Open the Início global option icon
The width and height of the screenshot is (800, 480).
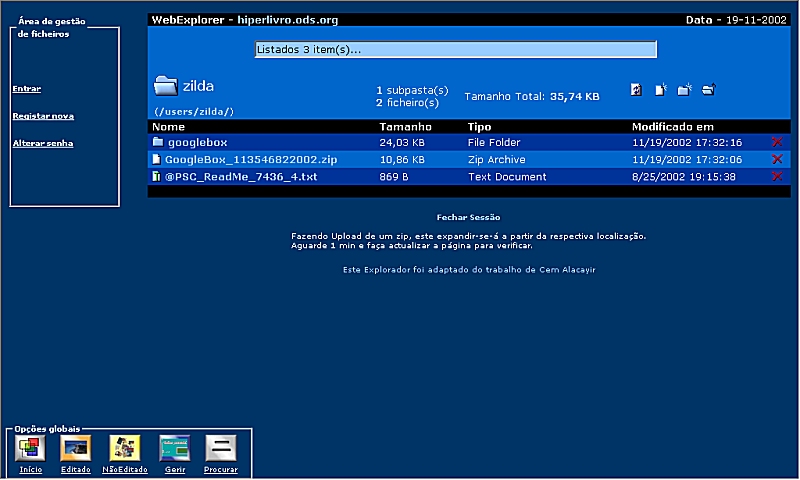click(x=30, y=448)
